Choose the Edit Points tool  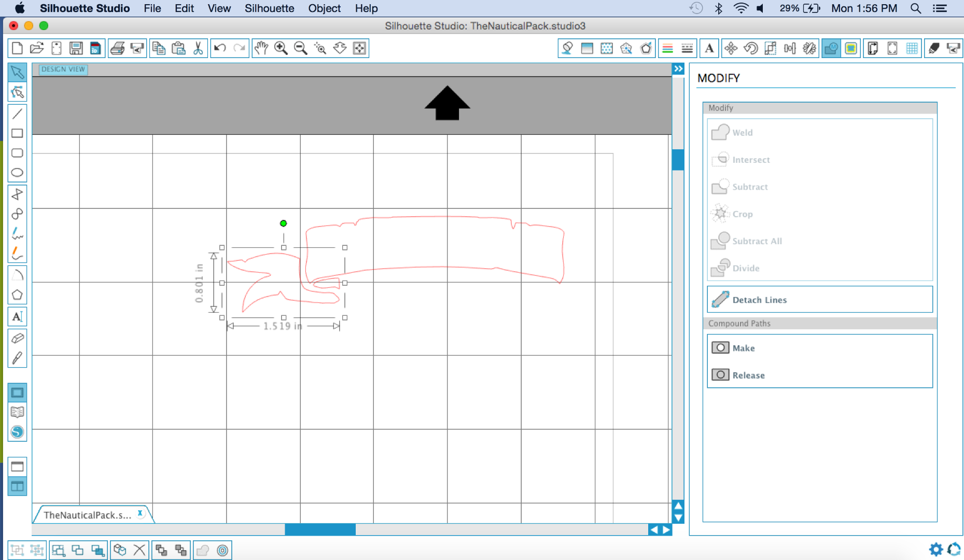(x=17, y=92)
